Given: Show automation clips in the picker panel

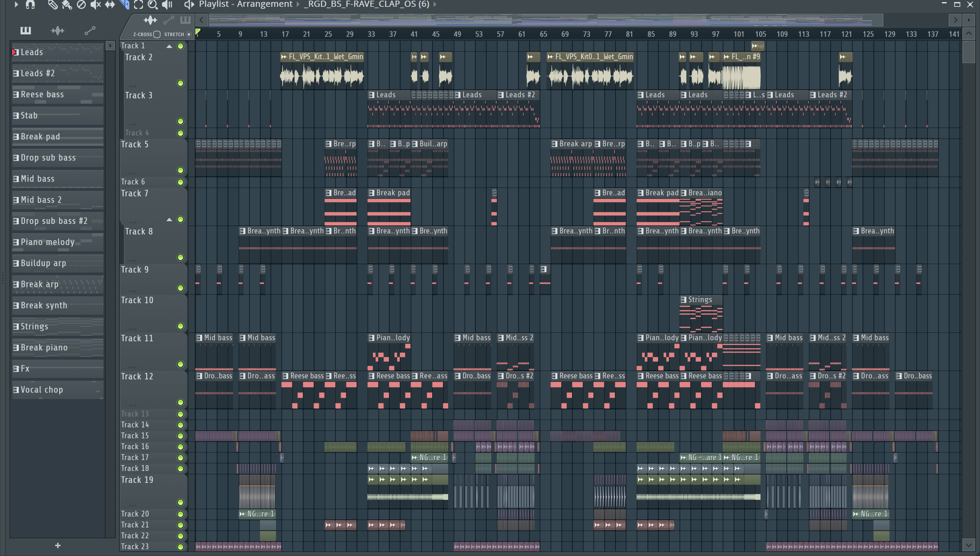Looking at the screenshot, I should (x=90, y=30).
